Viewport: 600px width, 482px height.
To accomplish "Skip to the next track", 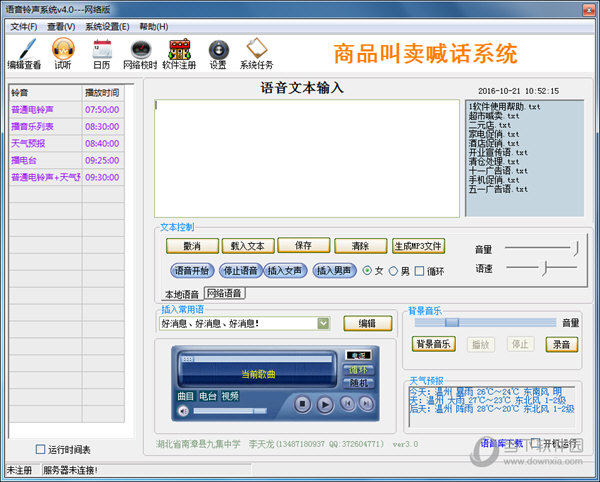I will coord(366,403).
